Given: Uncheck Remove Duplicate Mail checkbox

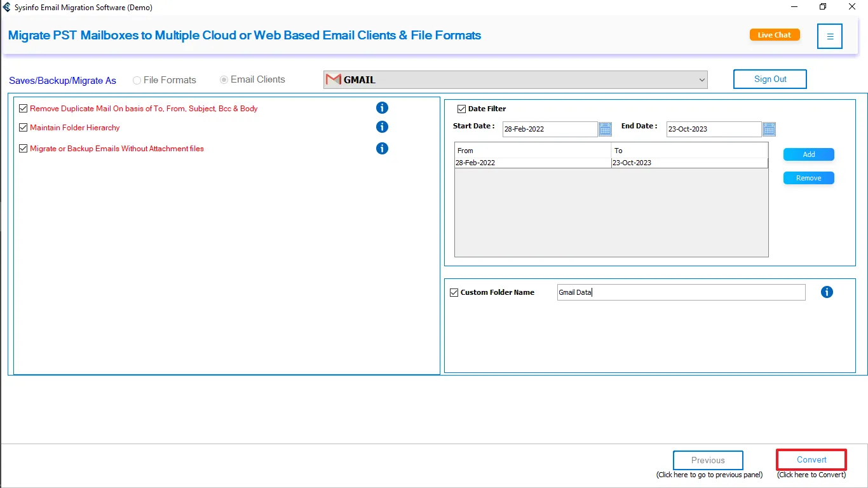Looking at the screenshot, I should (24, 109).
